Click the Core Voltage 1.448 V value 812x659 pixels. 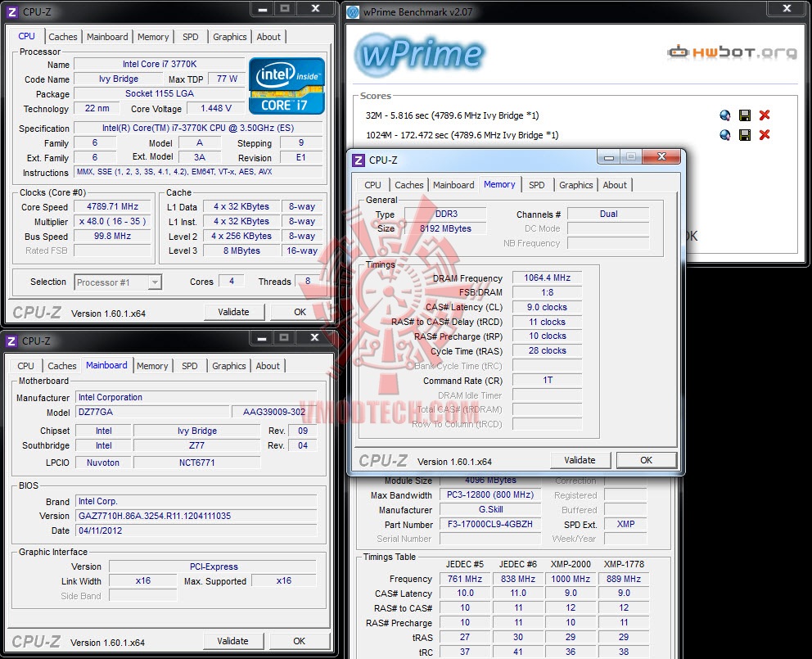(216, 108)
